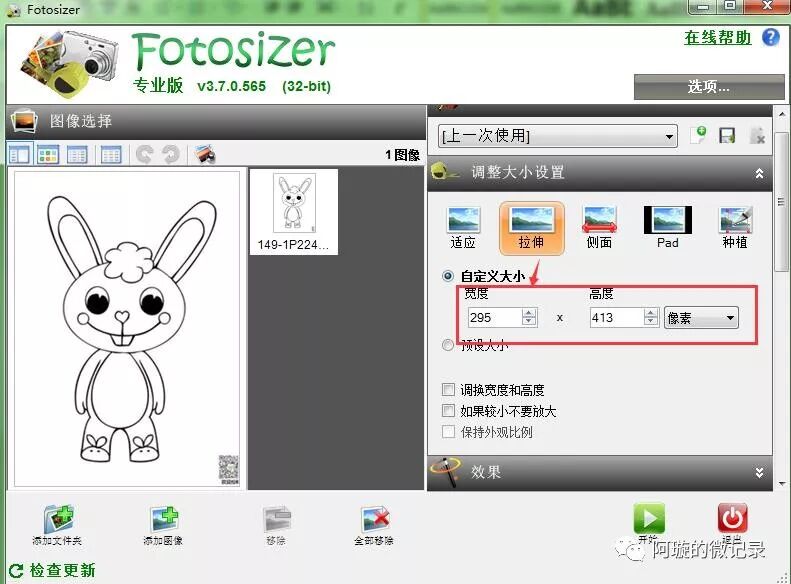This screenshot has width=791, height=584.
Task: Rotate image counterclockwise icon
Action: pyautogui.click(x=145, y=154)
